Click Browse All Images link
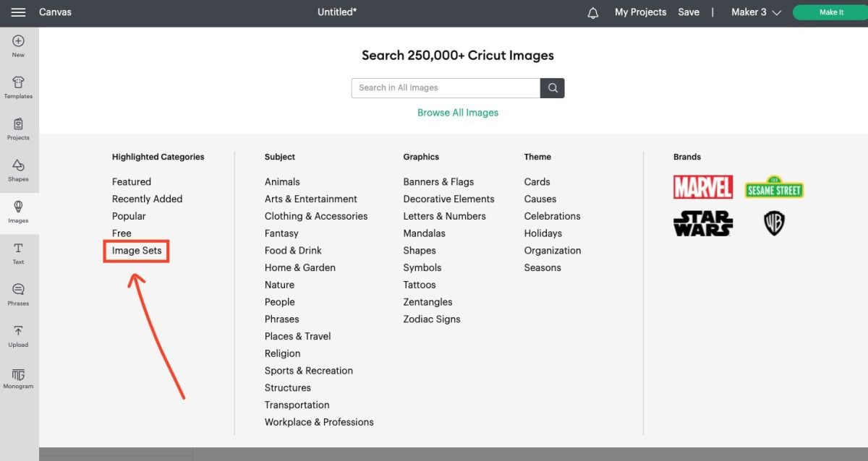 (x=458, y=113)
